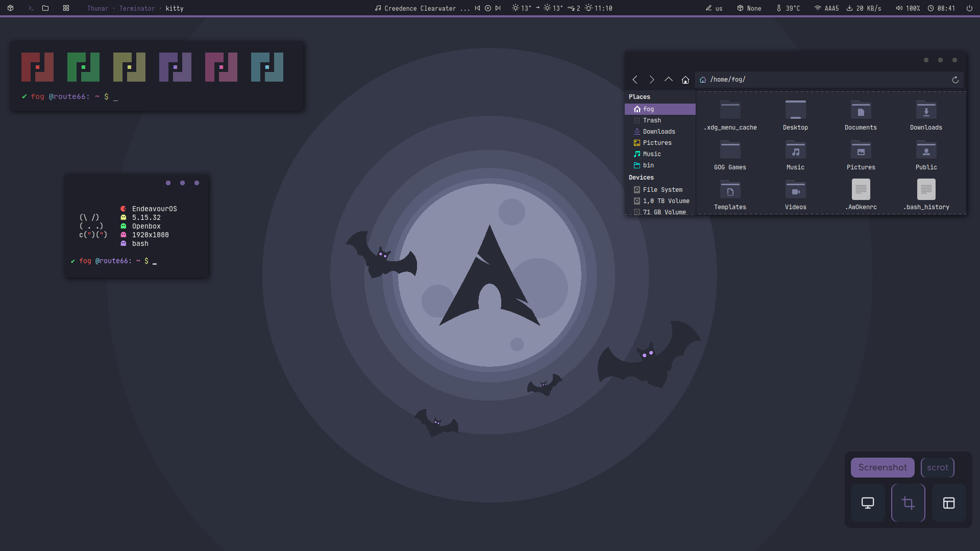Switch to Thunar in panel task list
The height and width of the screenshot is (551, 980).
pyautogui.click(x=97, y=9)
